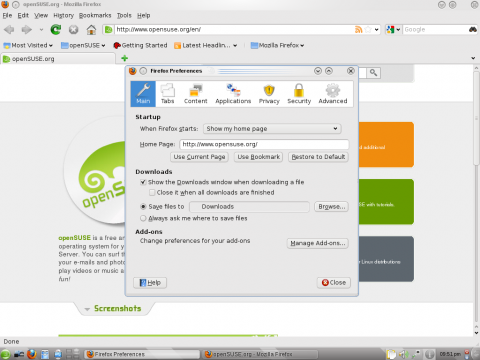Open the View menu

[x=41, y=15]
